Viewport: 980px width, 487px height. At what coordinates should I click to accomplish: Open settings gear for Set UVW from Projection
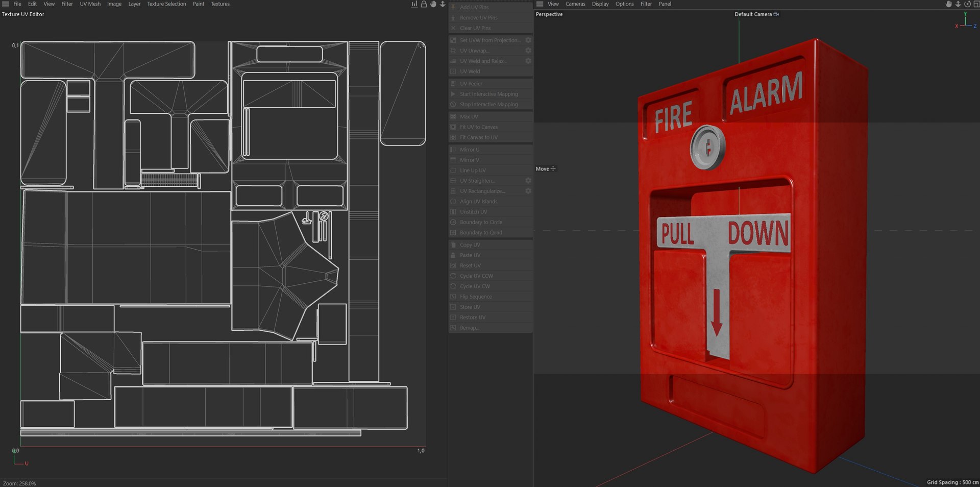click(x=528, y=40)
